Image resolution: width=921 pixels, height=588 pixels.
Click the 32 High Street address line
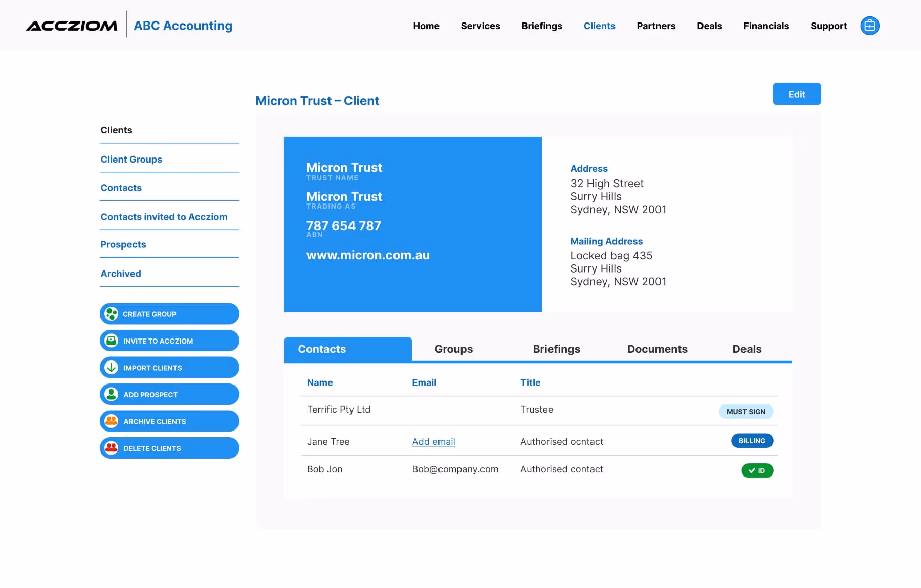(x=607, y=184)
